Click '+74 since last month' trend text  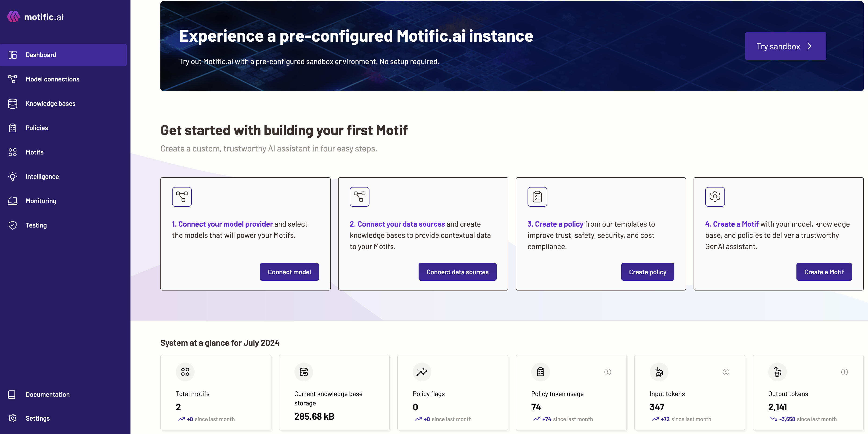point(568,419)
